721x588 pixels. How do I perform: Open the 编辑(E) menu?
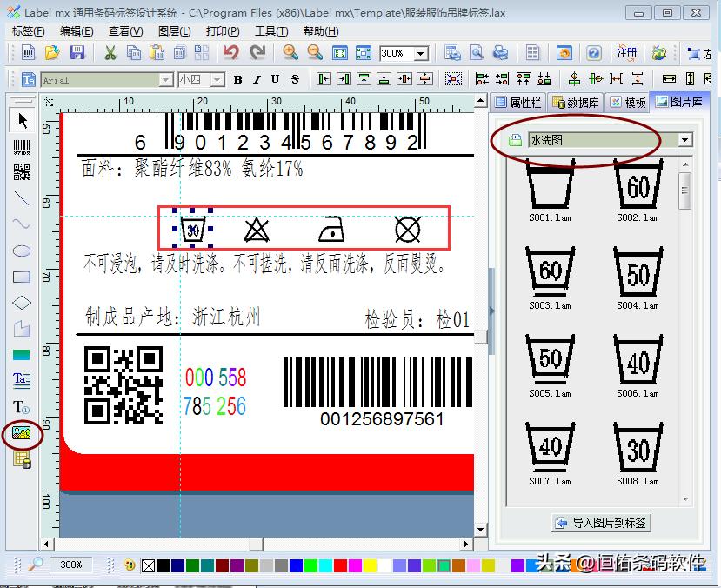[77, 31]
